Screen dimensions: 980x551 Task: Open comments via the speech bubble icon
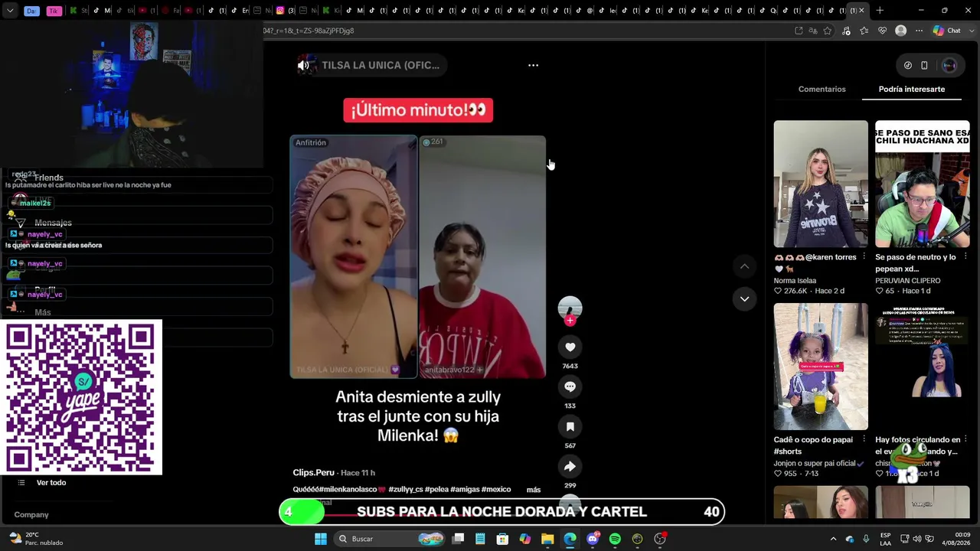570,386
